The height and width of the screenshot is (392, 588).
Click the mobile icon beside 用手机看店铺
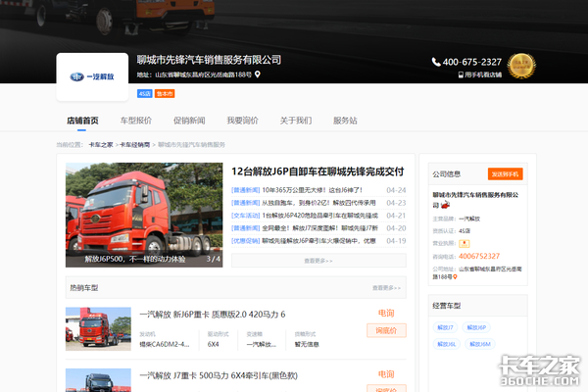click(461, 74)
